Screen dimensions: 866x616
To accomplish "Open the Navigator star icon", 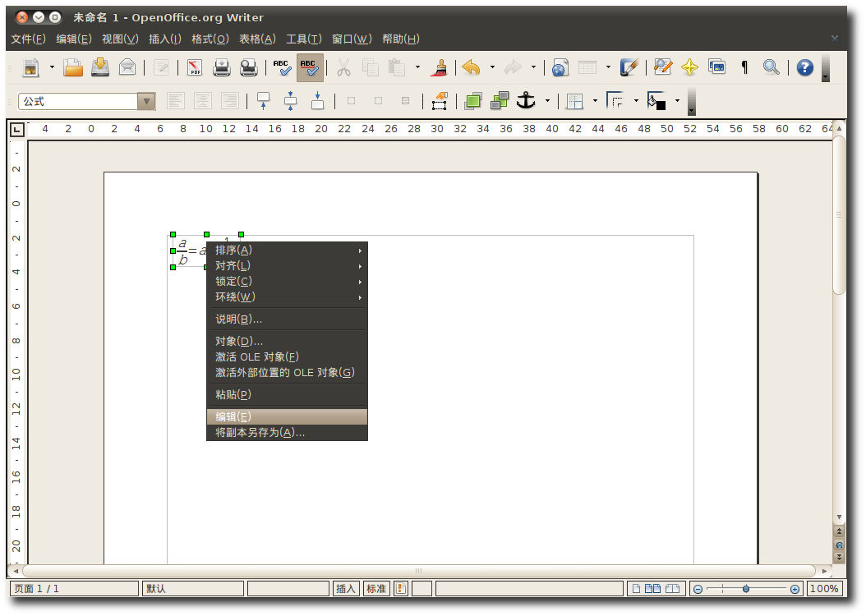I will point(689,67).
